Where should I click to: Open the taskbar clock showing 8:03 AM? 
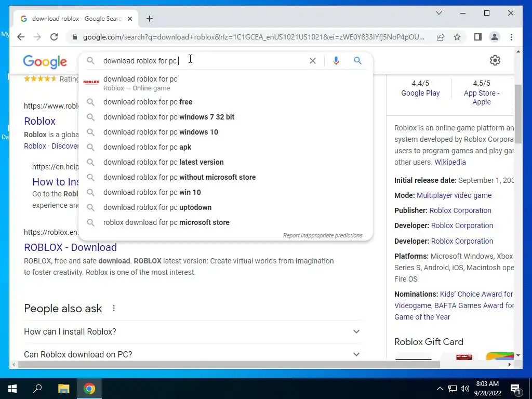coord(487,389)
